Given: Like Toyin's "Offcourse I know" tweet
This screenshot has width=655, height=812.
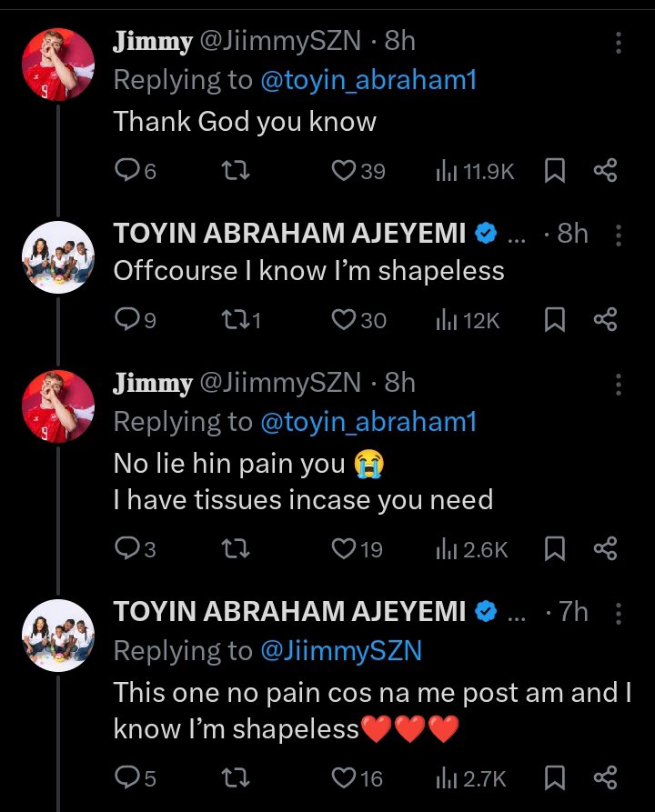Looking at the screenshot, I should 344,319.
